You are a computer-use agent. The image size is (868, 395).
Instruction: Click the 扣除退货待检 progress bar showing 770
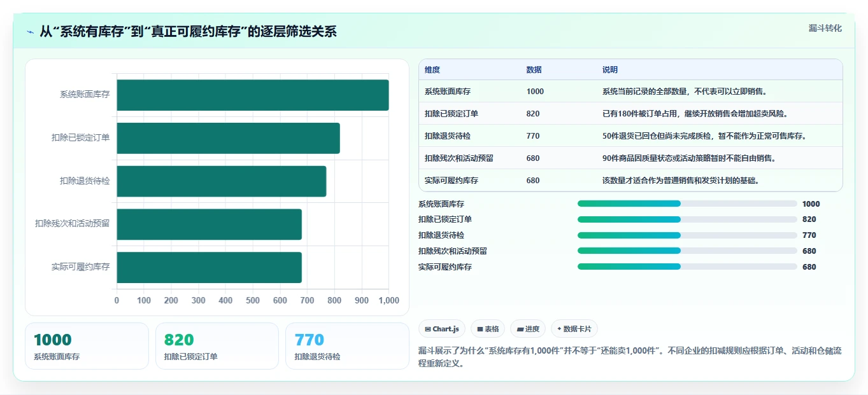pyautogui.click(x=687, y=235)
